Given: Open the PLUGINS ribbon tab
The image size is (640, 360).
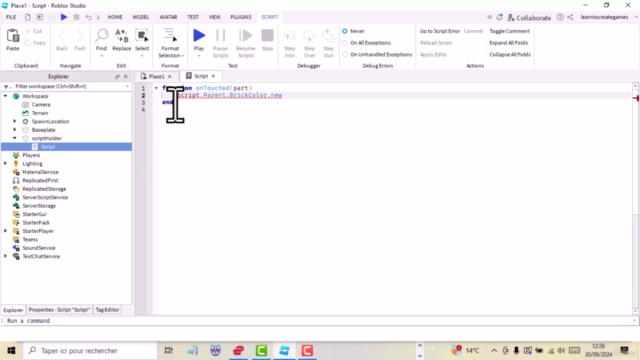Looking at the screenshot, I should click(240, 17).
